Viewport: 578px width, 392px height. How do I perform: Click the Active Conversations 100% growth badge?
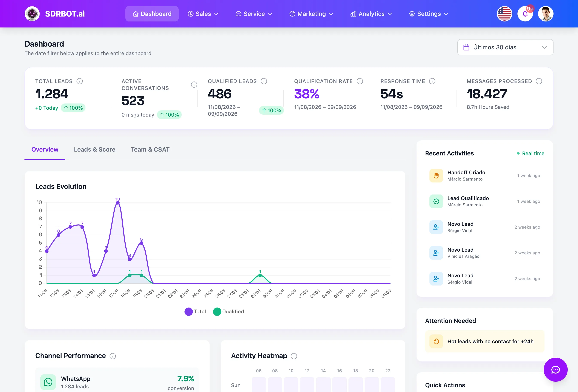point(169,115)
